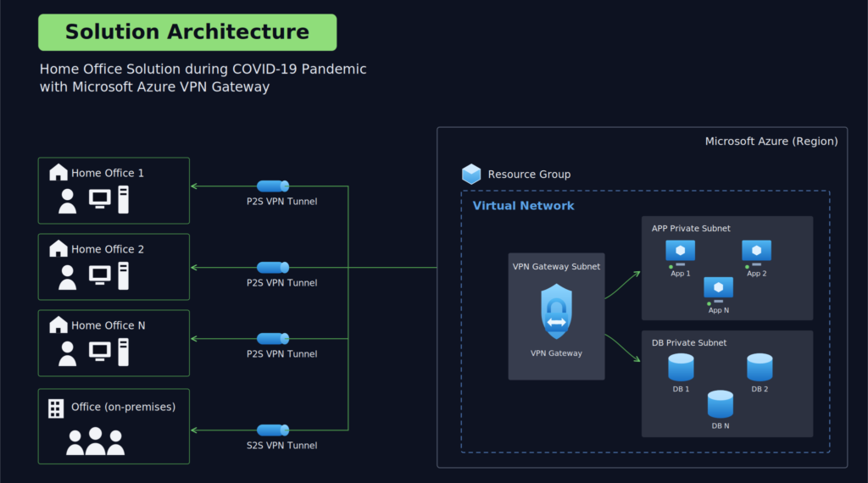Click the P2S VPN Tunnel label for Home Office 1

pos(281,202)
